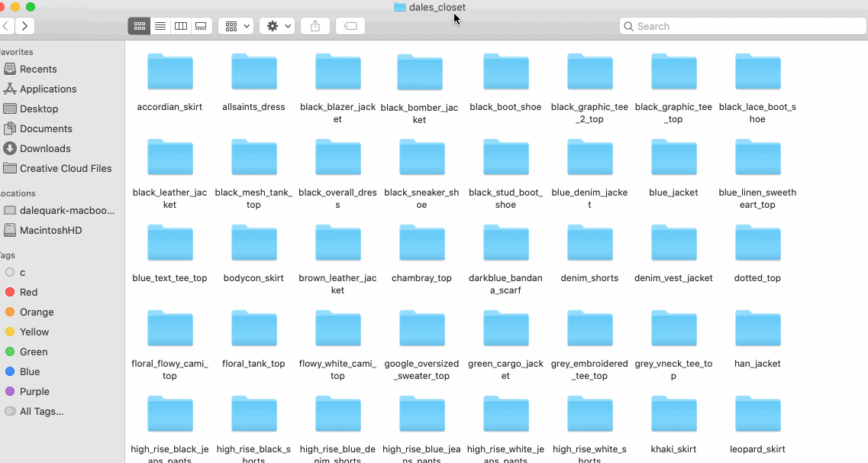Open the action gear dropdown menu

click(276, 25)
